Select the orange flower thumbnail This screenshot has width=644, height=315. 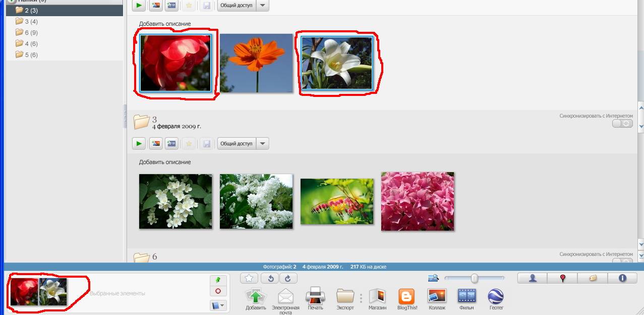pos(256,63)
